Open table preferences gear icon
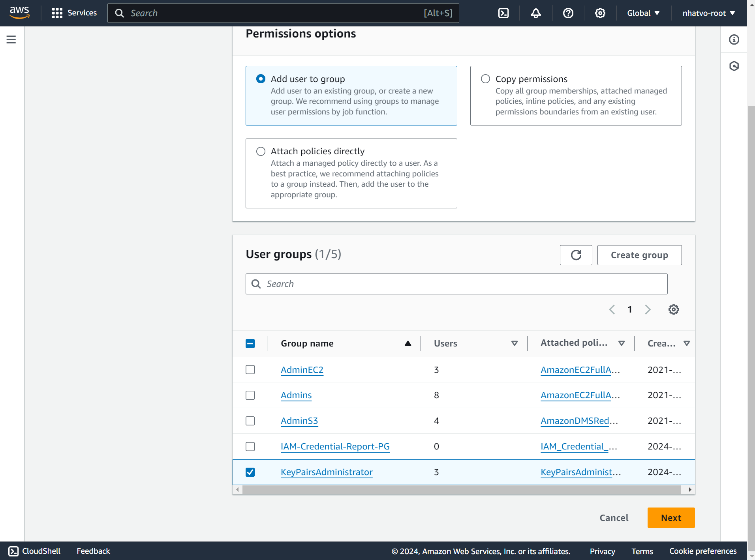The image size is (755, 560). (x=674, y=309)
